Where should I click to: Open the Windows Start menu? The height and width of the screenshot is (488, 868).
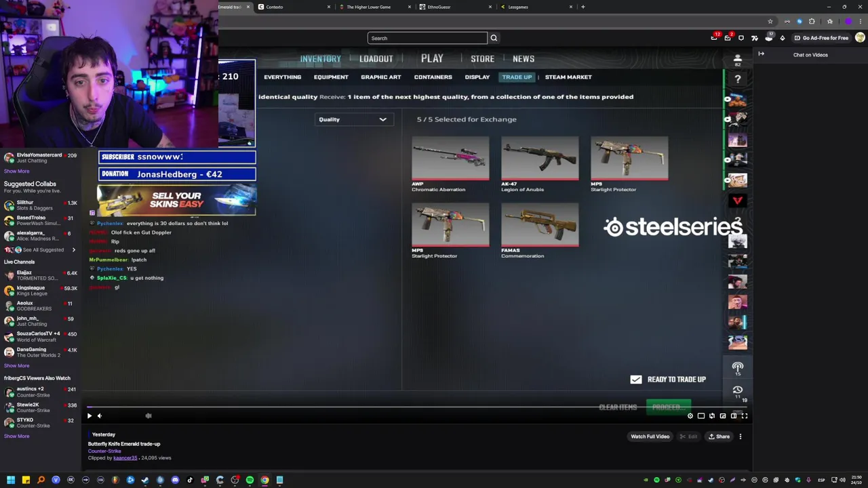(11, 480)
